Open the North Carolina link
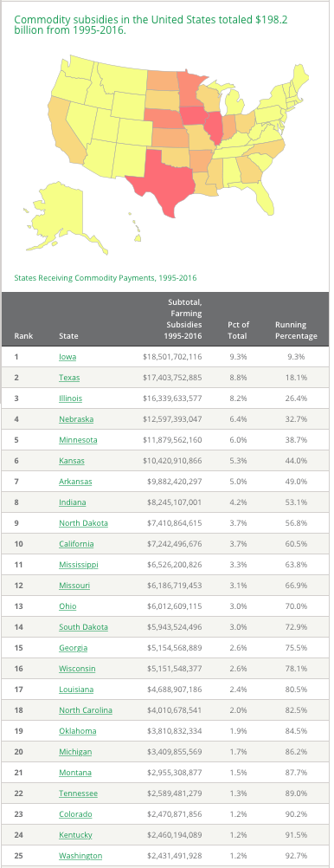Screen dimensions: 334x868 (x=86, y=710)
